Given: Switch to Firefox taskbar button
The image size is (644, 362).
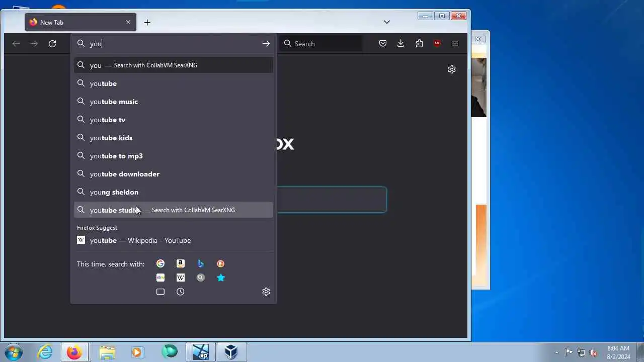Looking at the screenshot, I should (x=75, y=352).
